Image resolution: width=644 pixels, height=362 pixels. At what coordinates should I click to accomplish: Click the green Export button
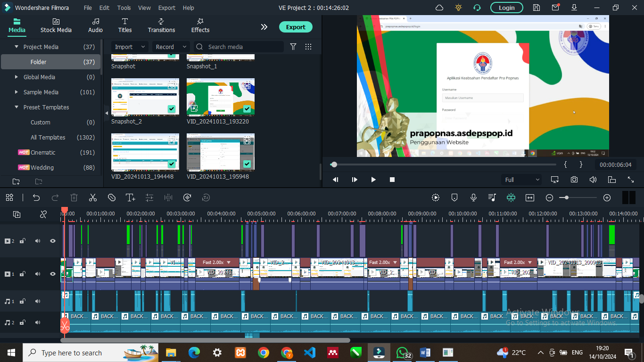click(296, 27)
